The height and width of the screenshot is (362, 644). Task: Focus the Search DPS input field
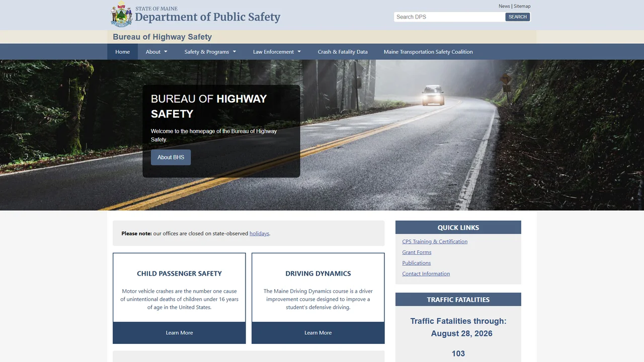click(x=449, y=17)
